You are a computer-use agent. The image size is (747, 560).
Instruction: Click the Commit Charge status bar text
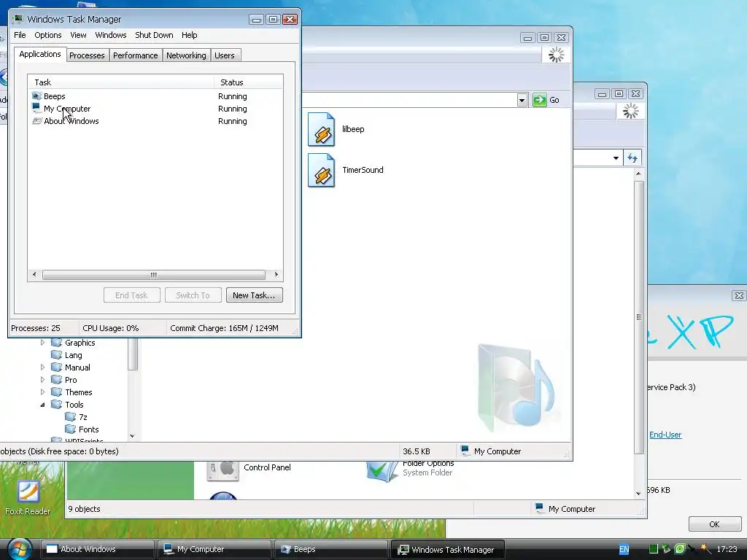[225, 328]
